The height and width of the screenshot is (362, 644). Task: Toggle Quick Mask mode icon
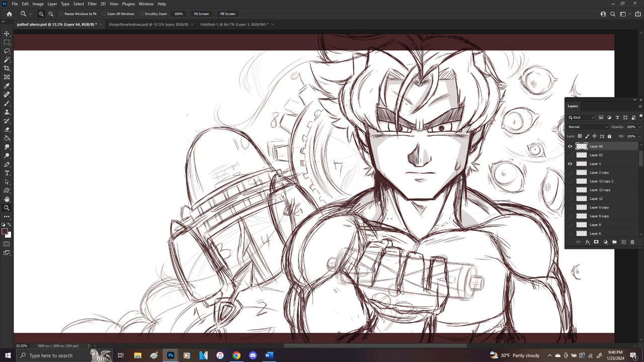[x=7, y=244]
